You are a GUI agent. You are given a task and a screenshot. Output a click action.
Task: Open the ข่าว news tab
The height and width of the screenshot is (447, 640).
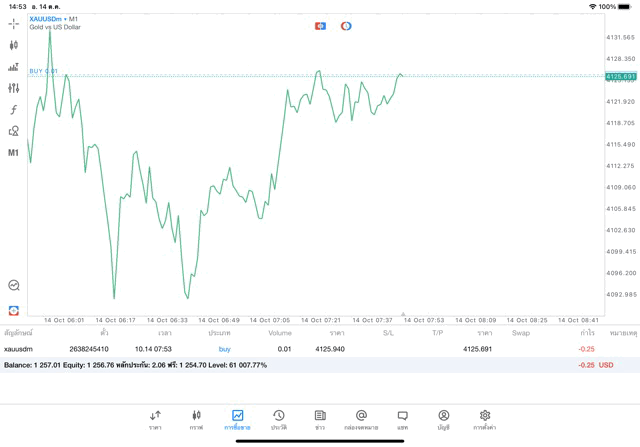pyautogui.click(x=320, y=420)
